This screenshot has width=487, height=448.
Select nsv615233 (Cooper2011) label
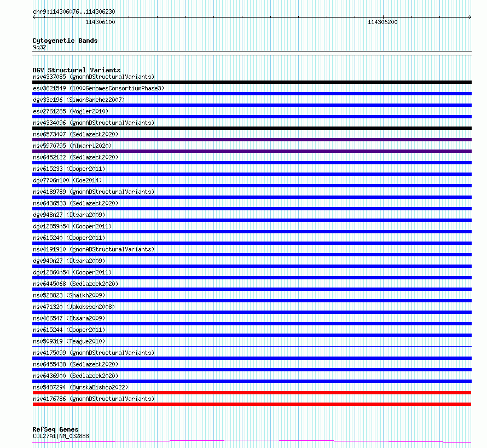(x=69, y=169)
